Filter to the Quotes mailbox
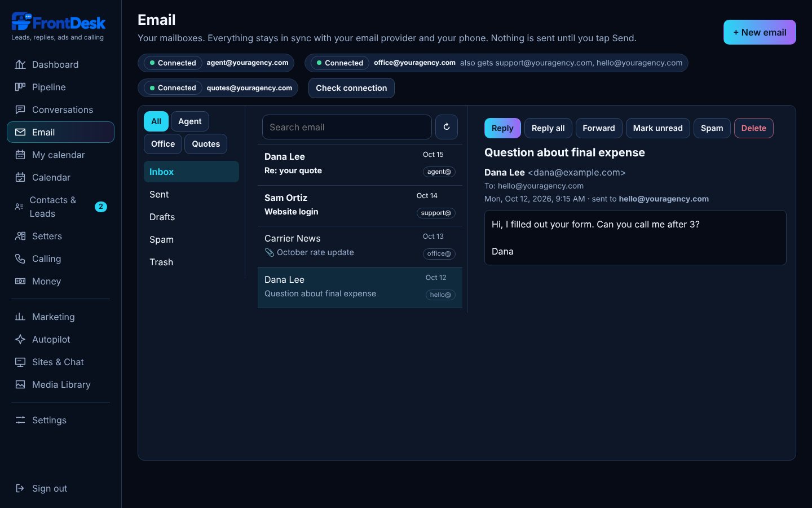This screenshot has width=812, height=508. click(206, 144)
